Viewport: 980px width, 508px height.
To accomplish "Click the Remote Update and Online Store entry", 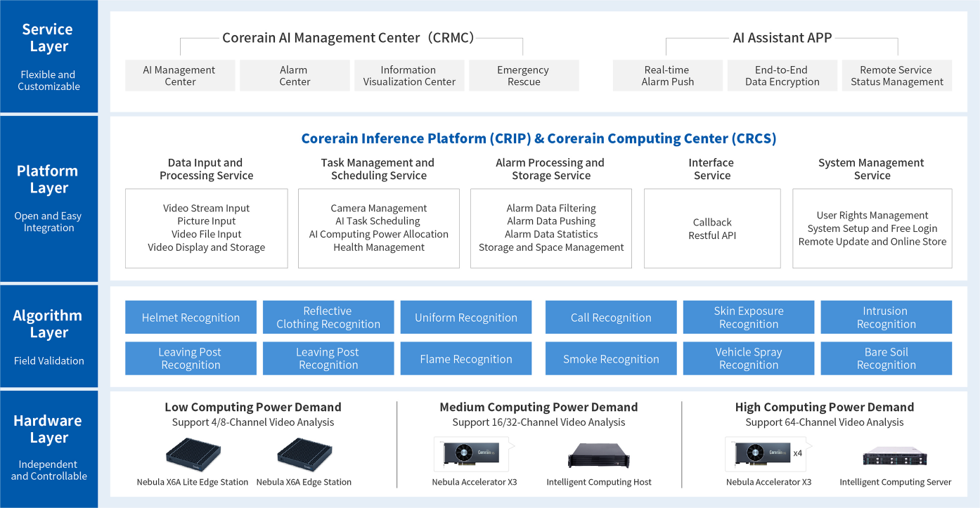I will [x=872, y=241].
